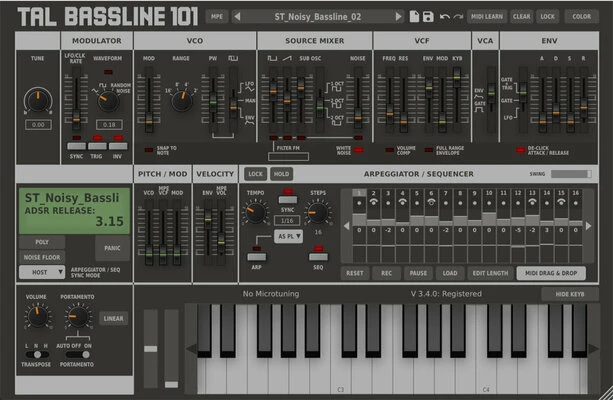
Task: Click the Portamento time knob
Action: pos(78,316)
